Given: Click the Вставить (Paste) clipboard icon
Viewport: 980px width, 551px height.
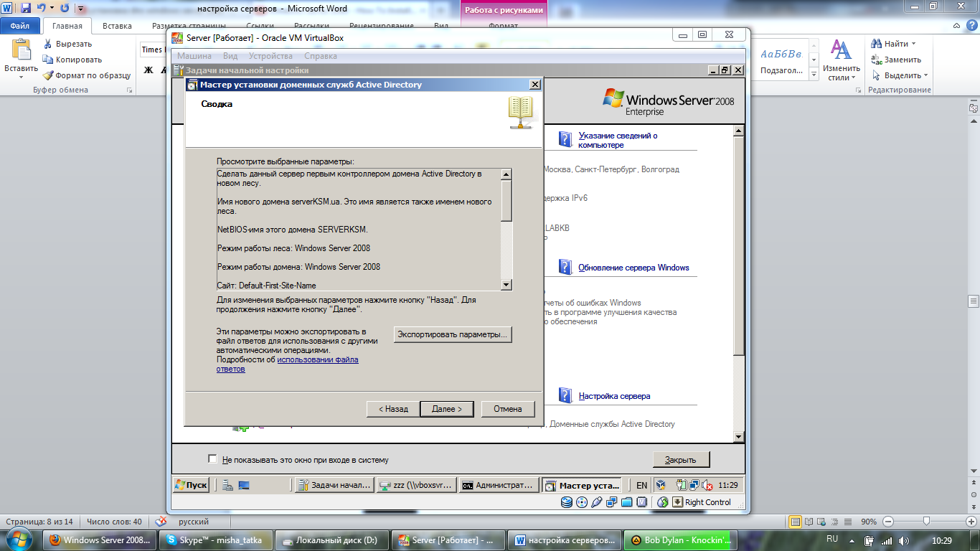Looking at the screenshot, I should tap(22, 49).
